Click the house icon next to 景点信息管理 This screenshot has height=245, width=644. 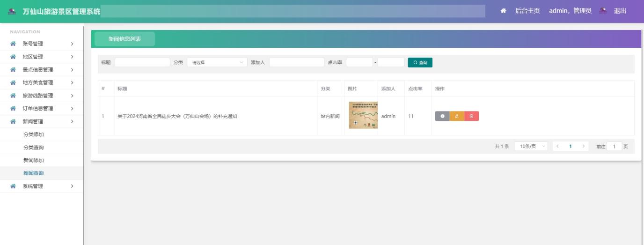[x=13, y=70]
